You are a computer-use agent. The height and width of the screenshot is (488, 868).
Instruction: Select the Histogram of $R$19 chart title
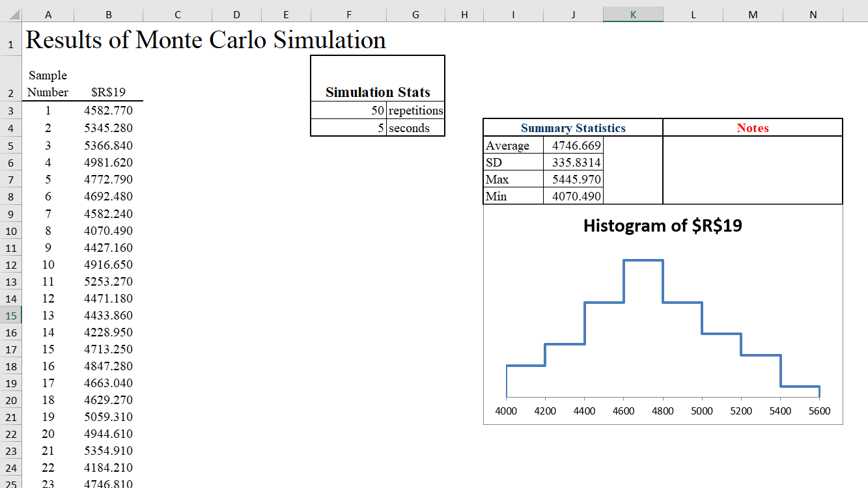662,226
